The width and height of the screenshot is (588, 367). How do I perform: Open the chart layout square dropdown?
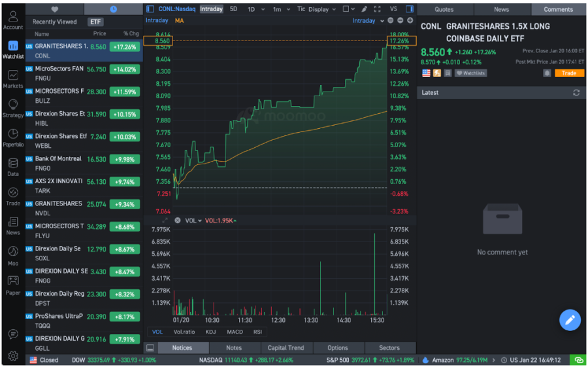point(349,9)
